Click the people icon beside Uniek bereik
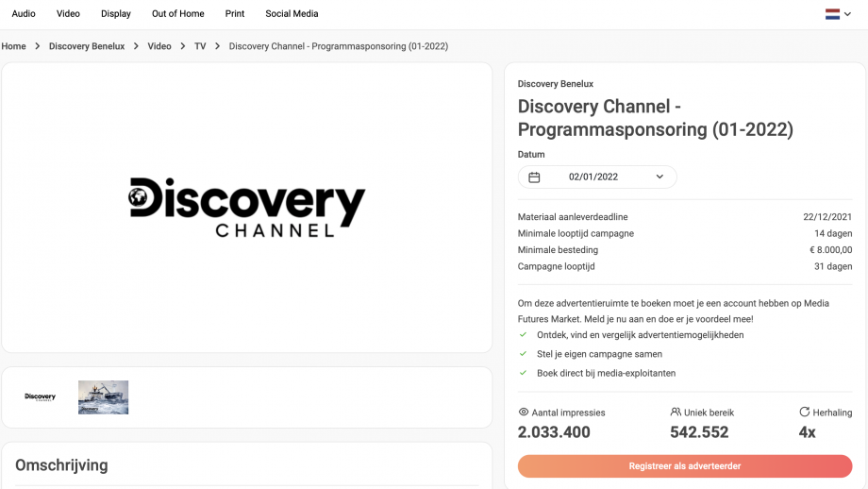This screenshot has width=868, height=489. click(x=676, y=412)
